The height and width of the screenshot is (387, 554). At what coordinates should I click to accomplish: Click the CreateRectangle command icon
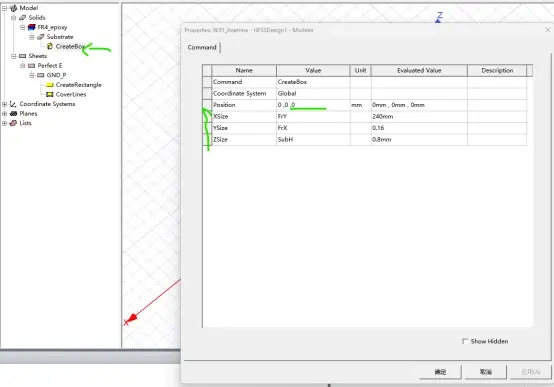tap(50, 85)
